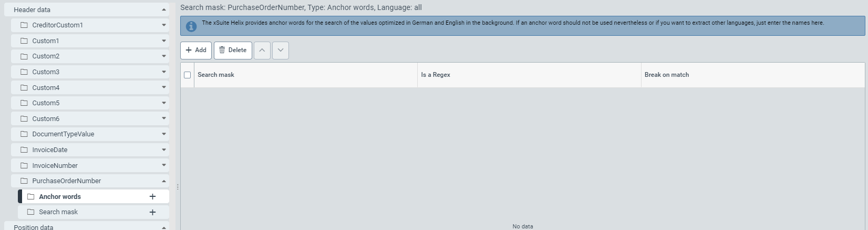Expand the Custom1 node arrow
This screenshot has height=230, width=868.
[x=164, y=41]
